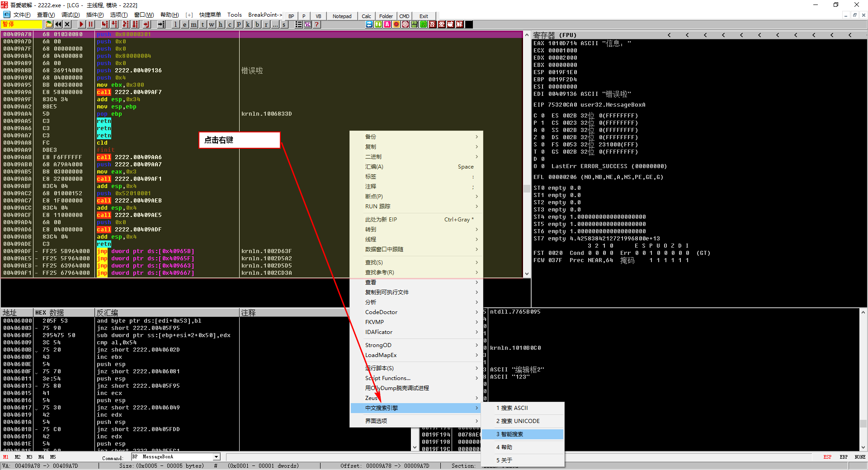Viewport: 868px width, 470px height.
Task: Run the program with the red play icon
Action: 81,24
